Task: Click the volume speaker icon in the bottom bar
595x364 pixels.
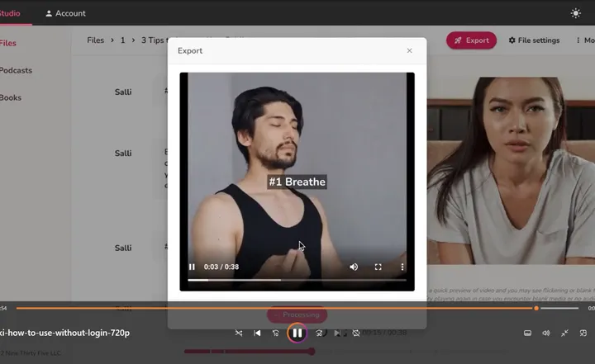Action: pyautogui.click(x=546, y=333)
